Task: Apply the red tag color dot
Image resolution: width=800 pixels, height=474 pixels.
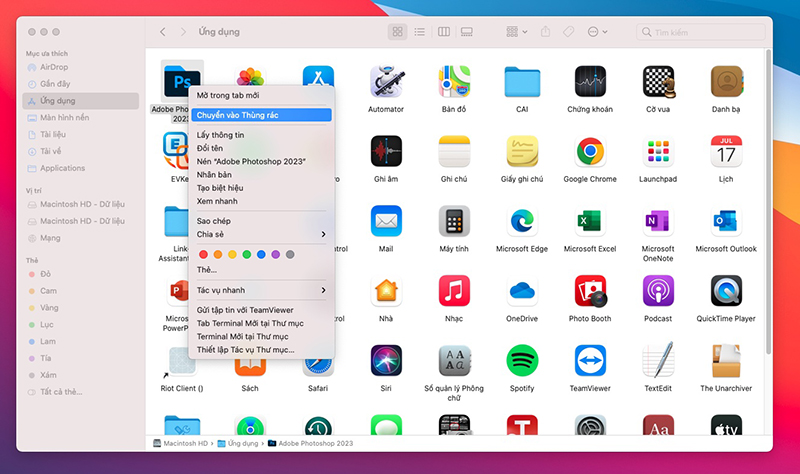Action: (203, 254)
